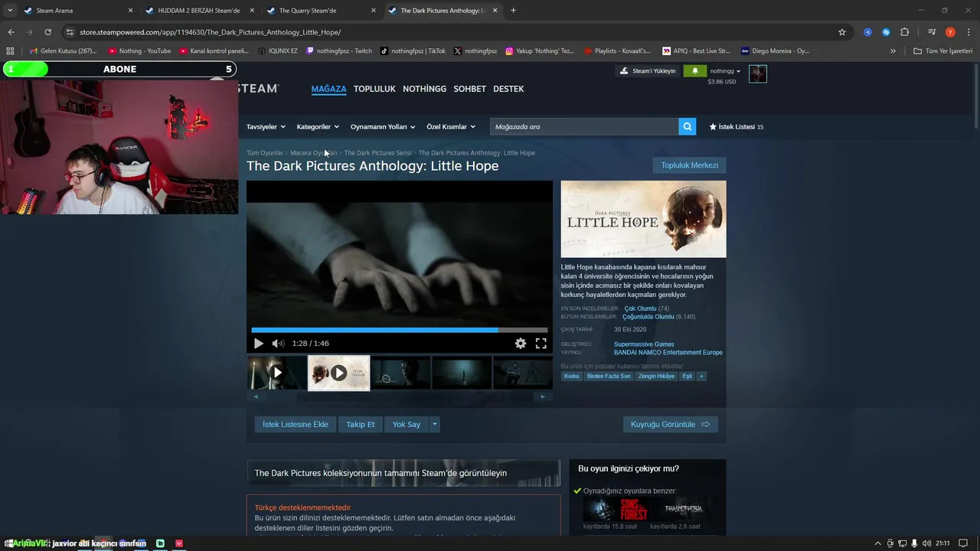Select the third screenshot thumbnail
The width and height of the screenshot is (980, 551).
click(400, 373)
